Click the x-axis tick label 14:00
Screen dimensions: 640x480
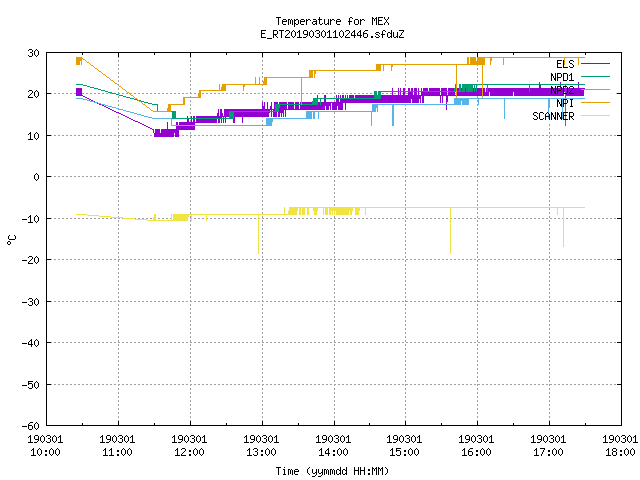coord(333,452)
